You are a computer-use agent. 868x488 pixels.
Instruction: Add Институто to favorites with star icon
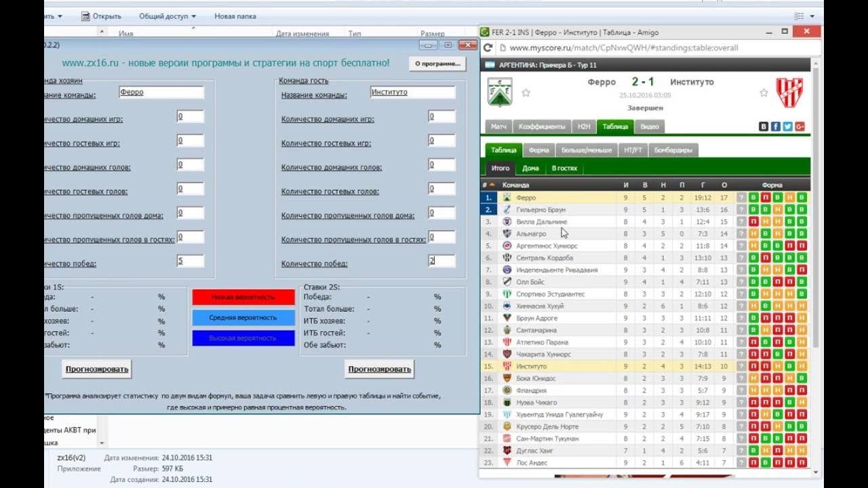click(764, 93)
